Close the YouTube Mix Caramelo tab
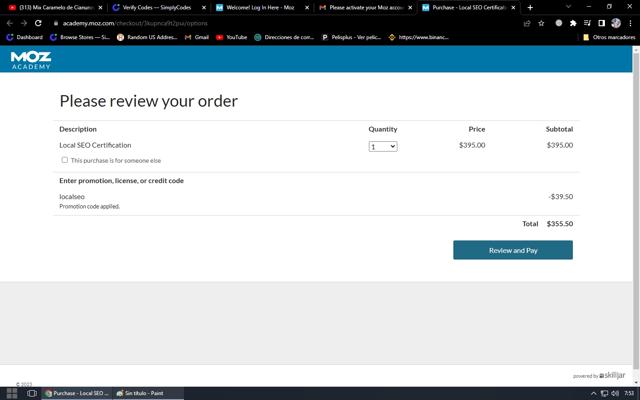Image resolution: width=640 pixels, height=400 pixels. click(100, 7)
